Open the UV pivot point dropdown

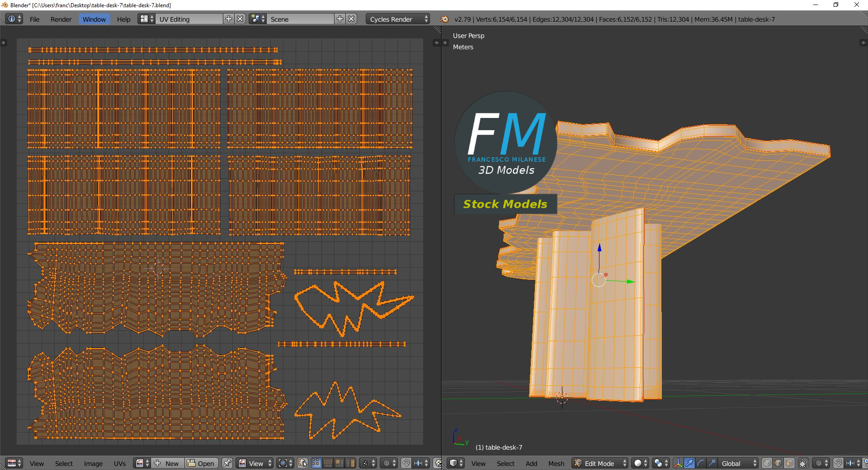tap(285, 463)
